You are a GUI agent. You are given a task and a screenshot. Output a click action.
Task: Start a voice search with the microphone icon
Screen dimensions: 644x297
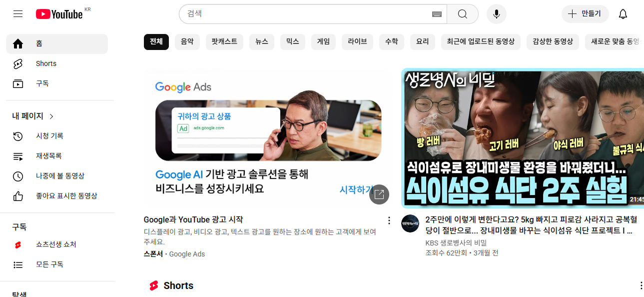pos(496,14)
